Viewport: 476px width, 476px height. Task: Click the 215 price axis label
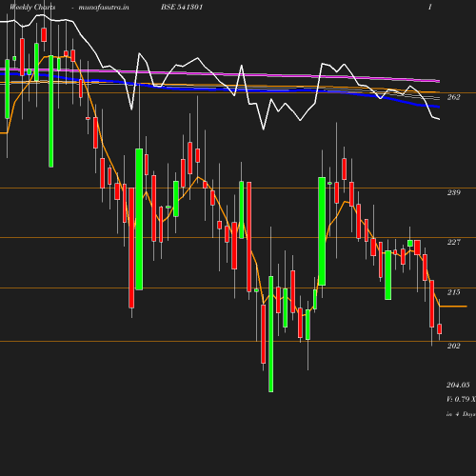pos(453,292)
